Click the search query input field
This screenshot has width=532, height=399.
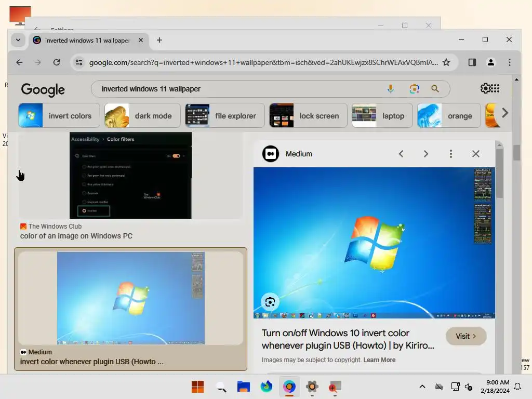click(x=237, y=89)
